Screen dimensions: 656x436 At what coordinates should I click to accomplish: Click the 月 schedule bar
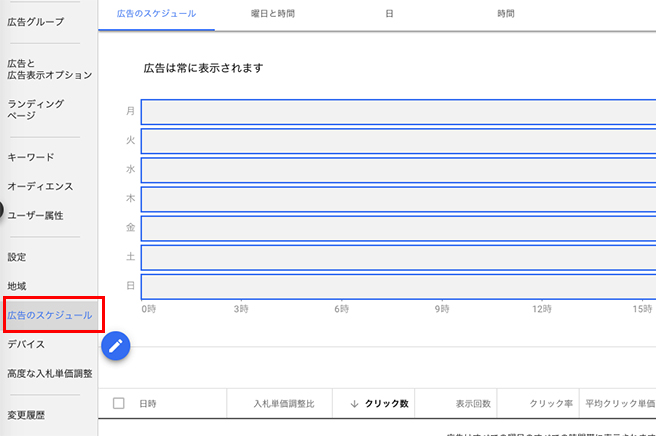[398, 112]
